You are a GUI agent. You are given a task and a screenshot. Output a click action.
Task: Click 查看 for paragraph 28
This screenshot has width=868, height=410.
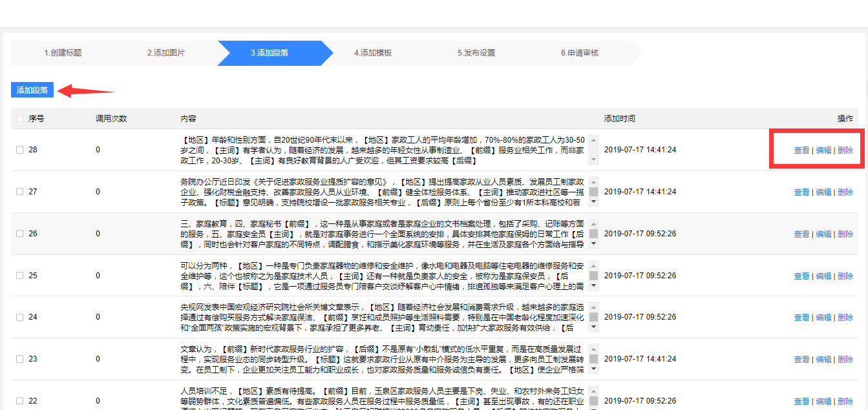[x=801, y=150]
